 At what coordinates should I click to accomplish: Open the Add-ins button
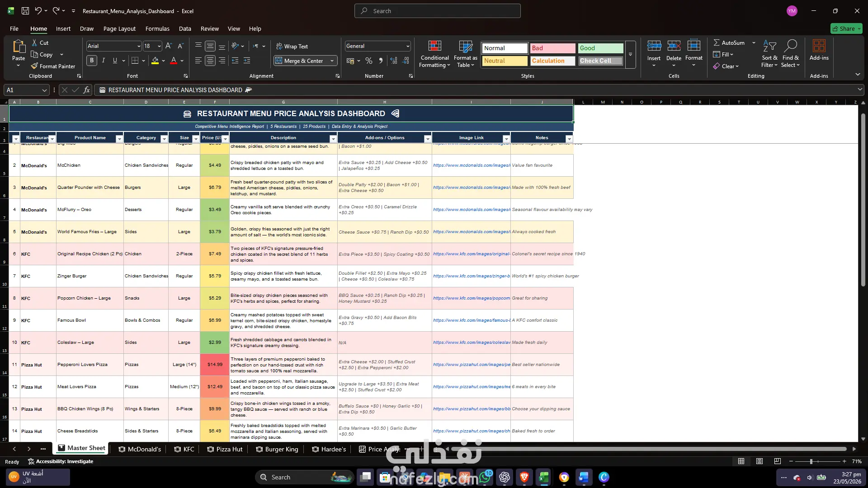click(819, 50)
